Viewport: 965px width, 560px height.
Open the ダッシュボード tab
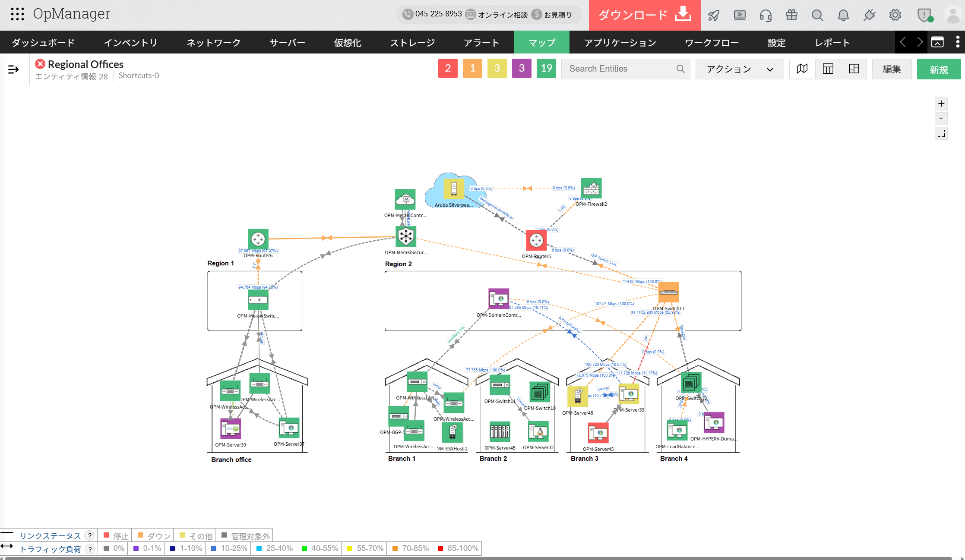coord(43,43)
